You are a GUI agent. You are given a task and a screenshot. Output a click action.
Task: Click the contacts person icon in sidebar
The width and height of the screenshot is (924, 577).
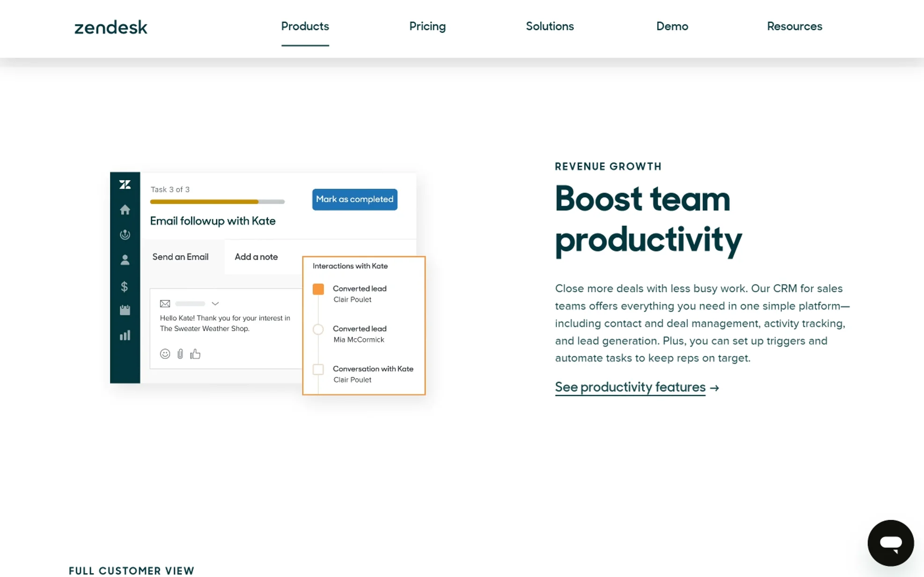point(125,260)
